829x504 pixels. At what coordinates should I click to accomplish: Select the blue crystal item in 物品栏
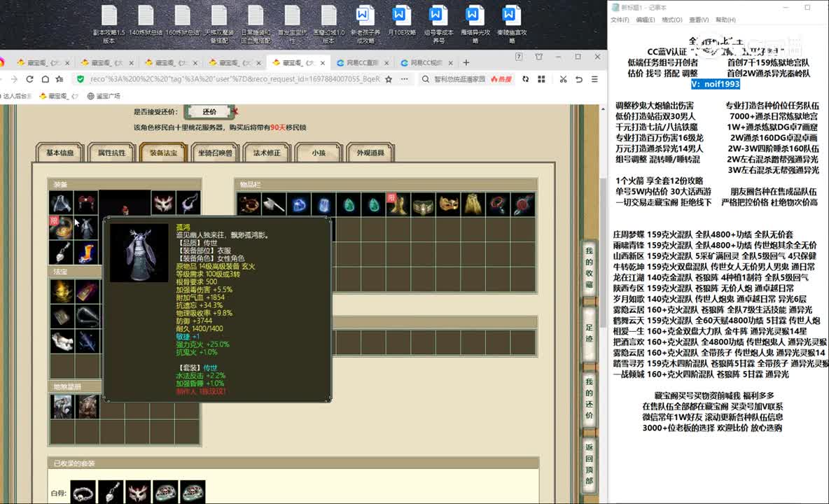[x=323, y=204]
